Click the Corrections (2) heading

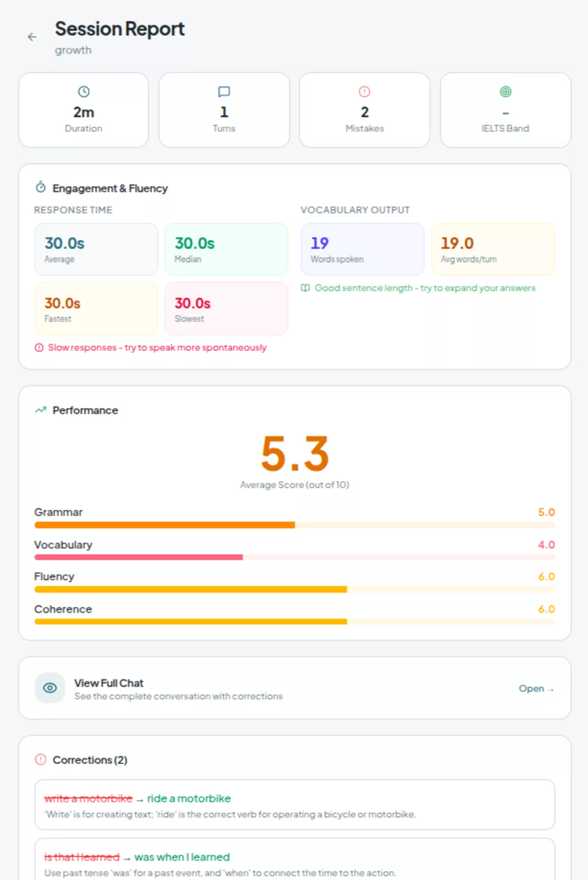(90, 759)
